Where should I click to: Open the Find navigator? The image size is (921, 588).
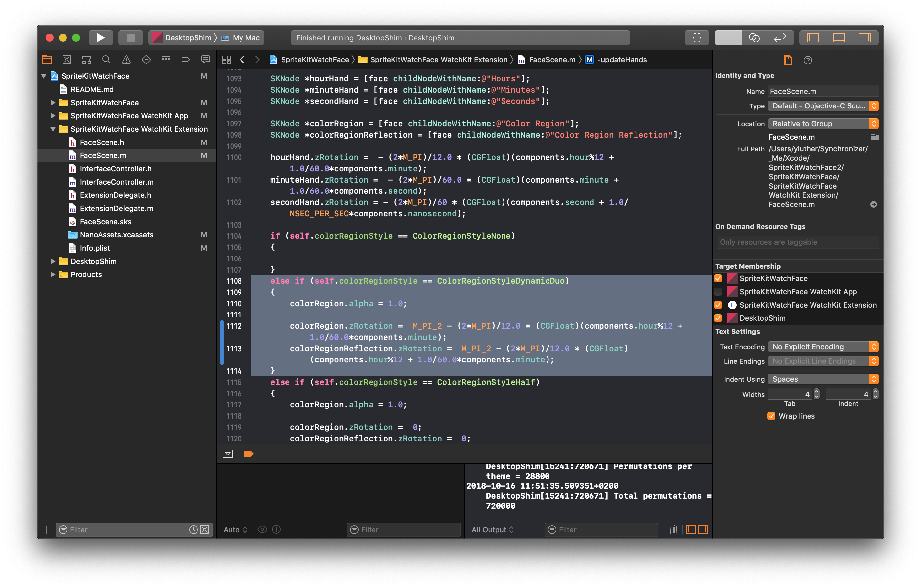(x=106, y=59)
